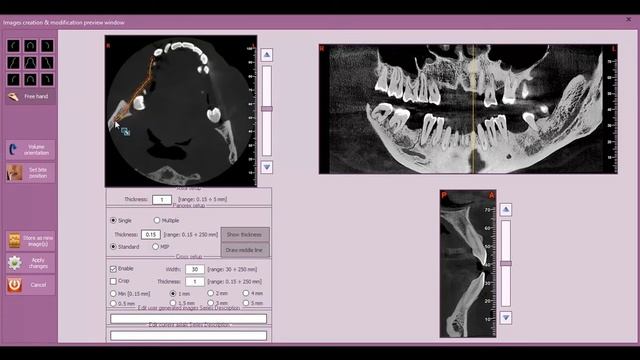Select the Single panorex option

pos(113,220)
